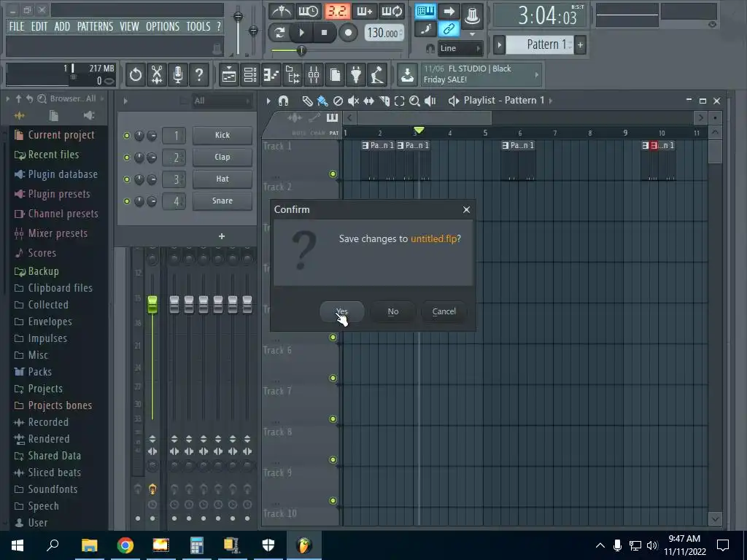Viewport: 747px width, 560px height.
Task: Toggle pattern/song mode button
Action: click(x=279, y=33)
